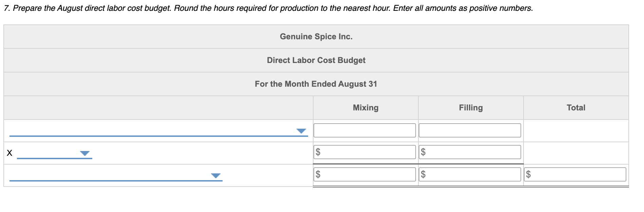This screenshot has height=212, width=644.
Task: Click the Direct Labor Cost Budget heading
Action: click(316, 60)
